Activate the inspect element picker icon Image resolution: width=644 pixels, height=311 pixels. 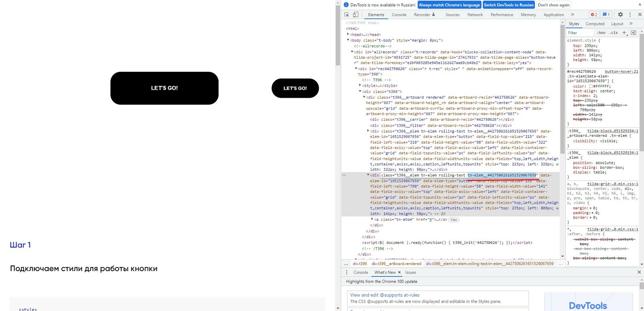pos(347,15)
